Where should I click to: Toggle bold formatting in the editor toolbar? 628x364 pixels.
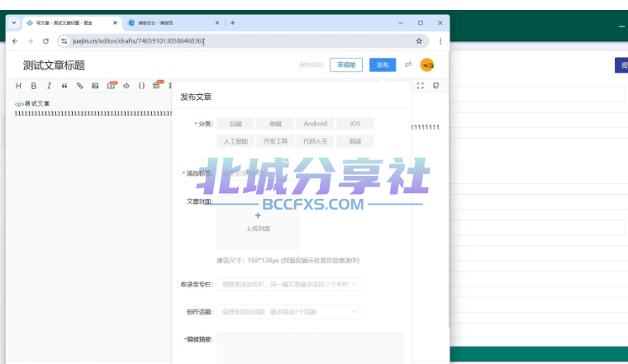[34, 86]
